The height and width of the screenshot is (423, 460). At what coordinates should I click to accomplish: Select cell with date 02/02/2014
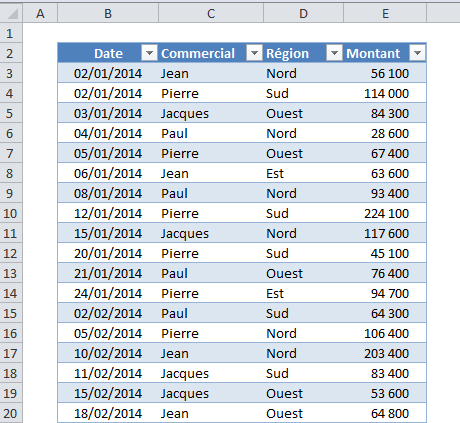[108, 313]
